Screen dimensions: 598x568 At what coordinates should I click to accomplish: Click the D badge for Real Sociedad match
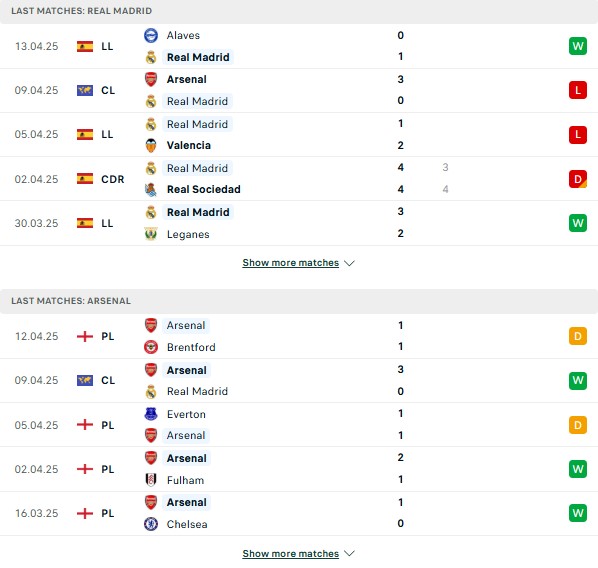pyautogui.click(x=578, y=179)
